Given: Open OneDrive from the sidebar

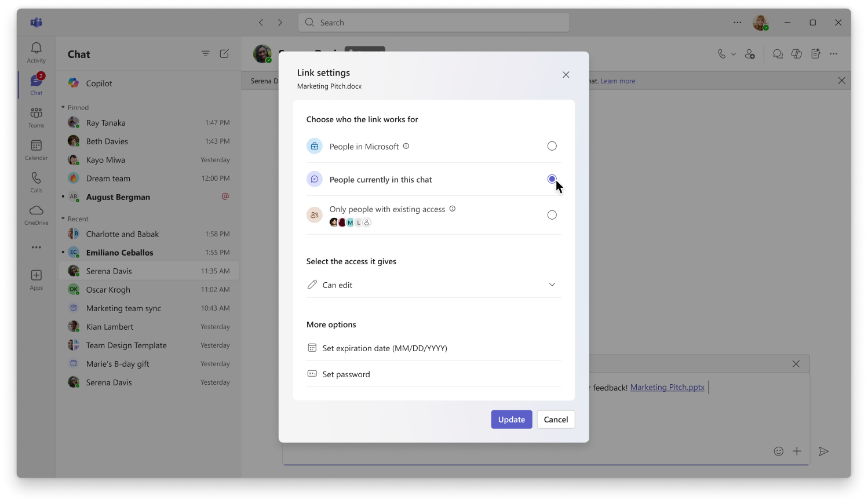Looking at the screenshot, I should pos(36,214).
